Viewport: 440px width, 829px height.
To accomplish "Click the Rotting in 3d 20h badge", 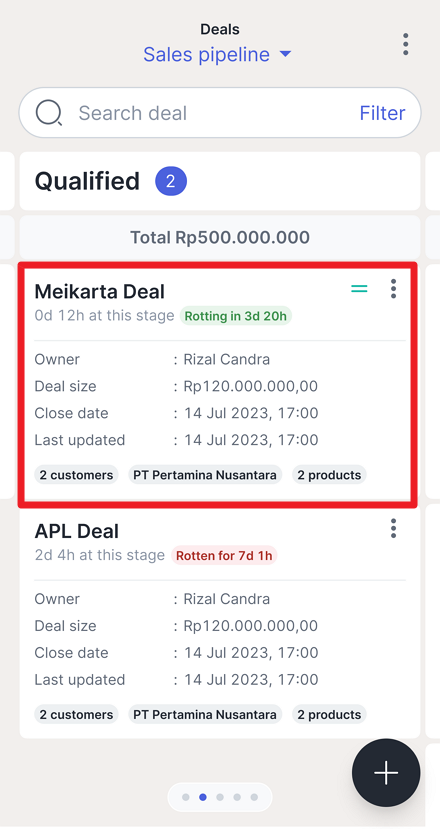I will (x=236, y=316).
